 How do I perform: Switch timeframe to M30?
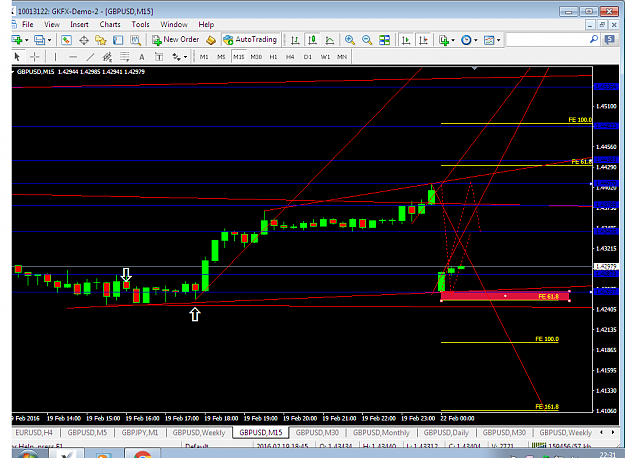coord(256,57)
